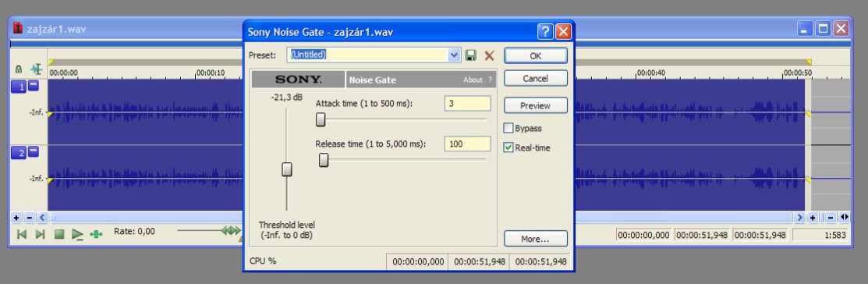Preview the Noise Gate effect
868x284 pixels.
(x=535, y=105)
